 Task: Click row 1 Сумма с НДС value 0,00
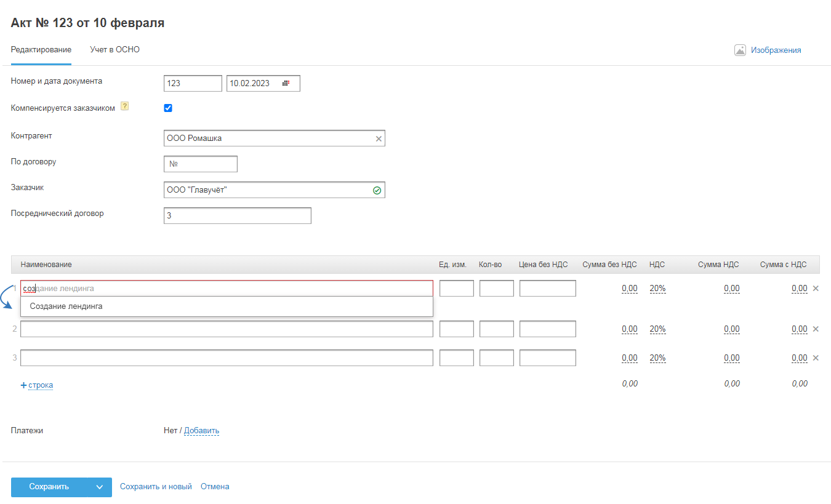[x=800, y=288]
